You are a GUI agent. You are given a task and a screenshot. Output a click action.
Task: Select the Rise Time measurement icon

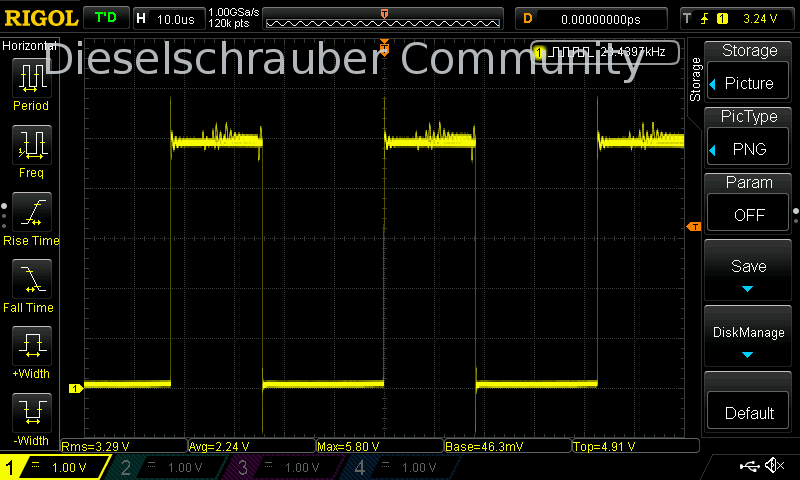click(x=32, y=212)
